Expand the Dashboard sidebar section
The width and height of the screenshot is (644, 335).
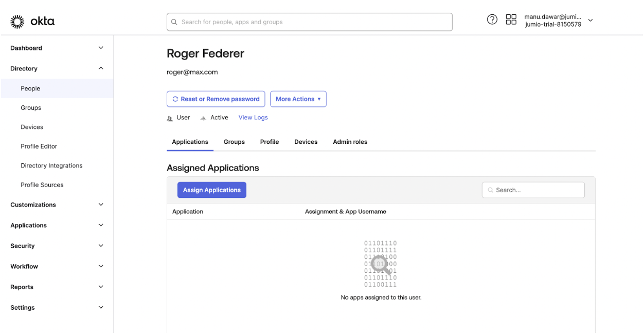pos(101,48)
